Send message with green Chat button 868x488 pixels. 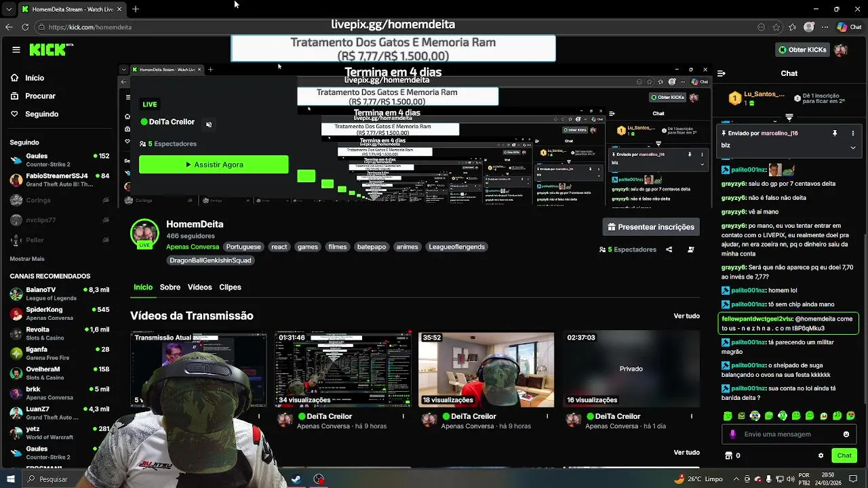pos(844,455)
